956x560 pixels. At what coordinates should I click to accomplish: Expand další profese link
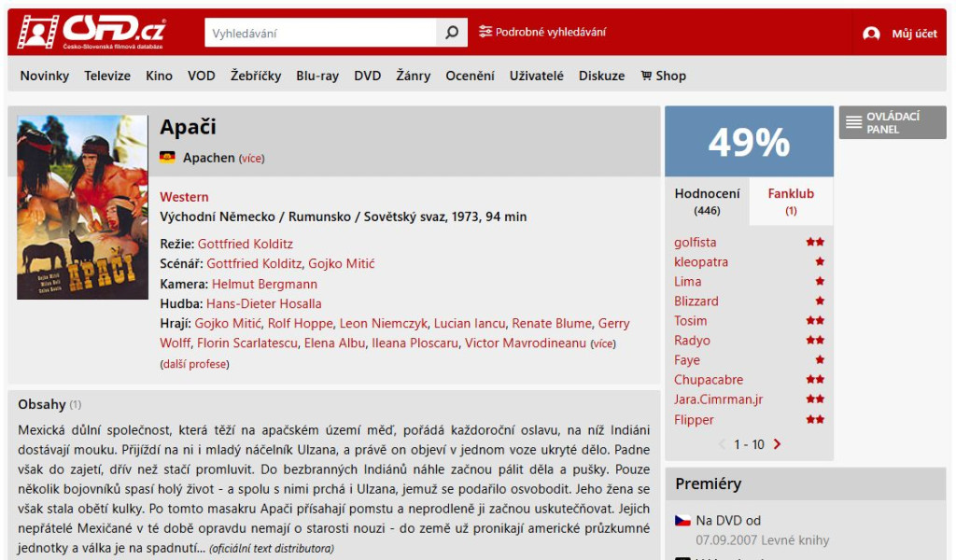(194, 364)
